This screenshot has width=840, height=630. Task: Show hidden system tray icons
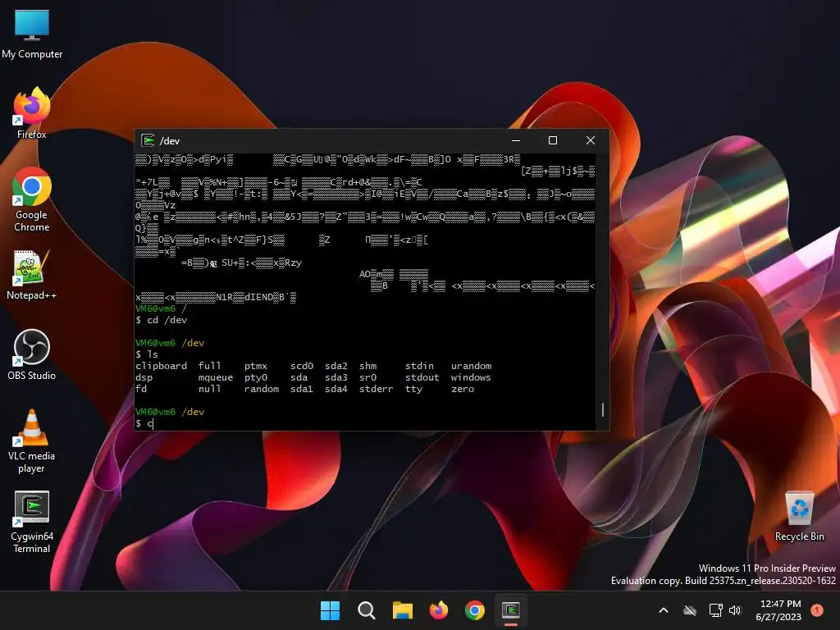[x=663, y=610]
